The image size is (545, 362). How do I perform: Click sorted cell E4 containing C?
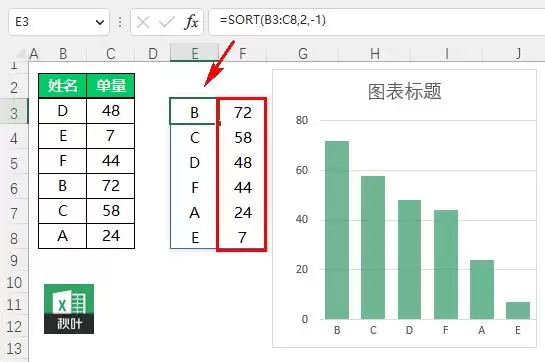[x=194, y=137]
